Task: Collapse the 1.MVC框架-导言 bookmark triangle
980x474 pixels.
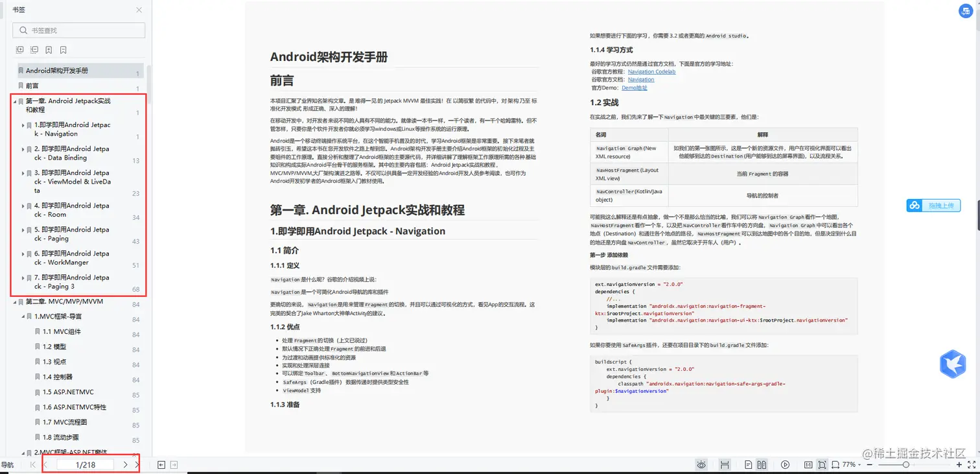Action: [x=23, y=316]
